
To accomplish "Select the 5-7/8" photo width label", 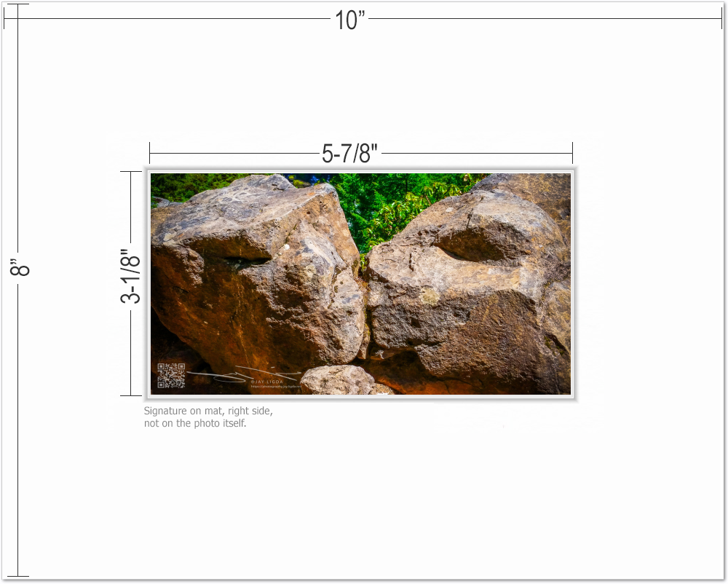I will point(349,154).
